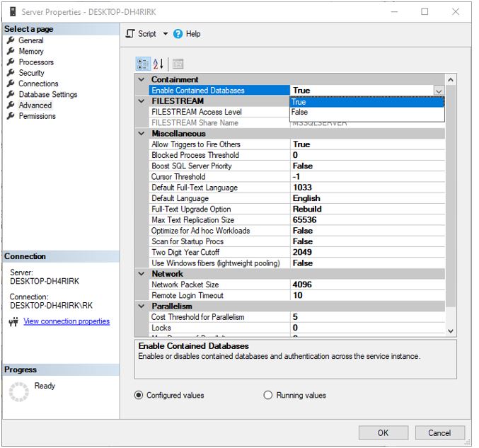Click the Categorized view icon

pos(143,64)
